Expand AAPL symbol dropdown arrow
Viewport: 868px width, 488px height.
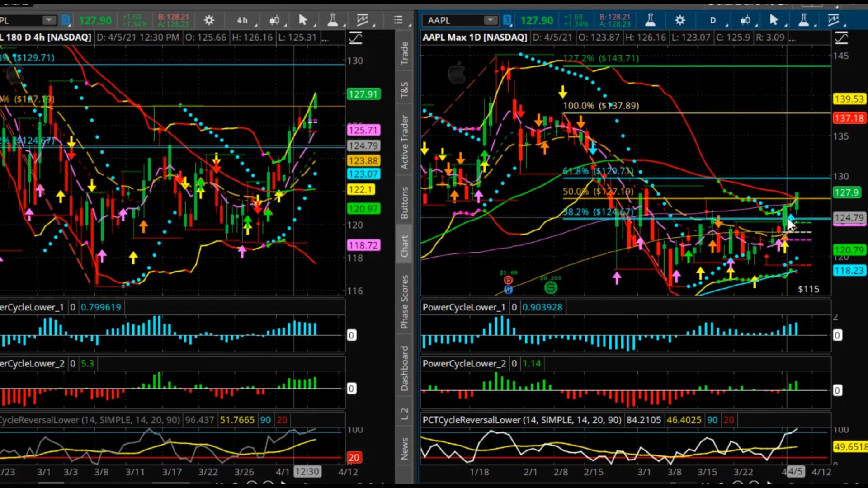(x=490, y=20)
